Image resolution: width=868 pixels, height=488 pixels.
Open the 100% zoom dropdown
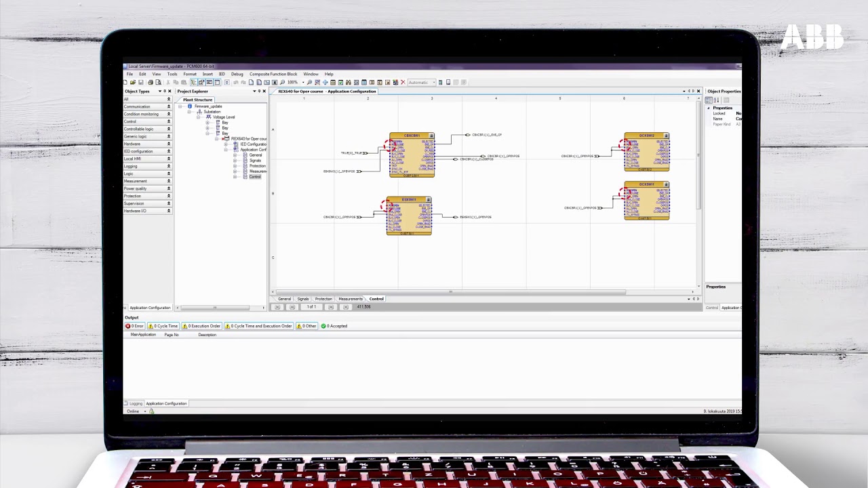[x=303, y=82]
